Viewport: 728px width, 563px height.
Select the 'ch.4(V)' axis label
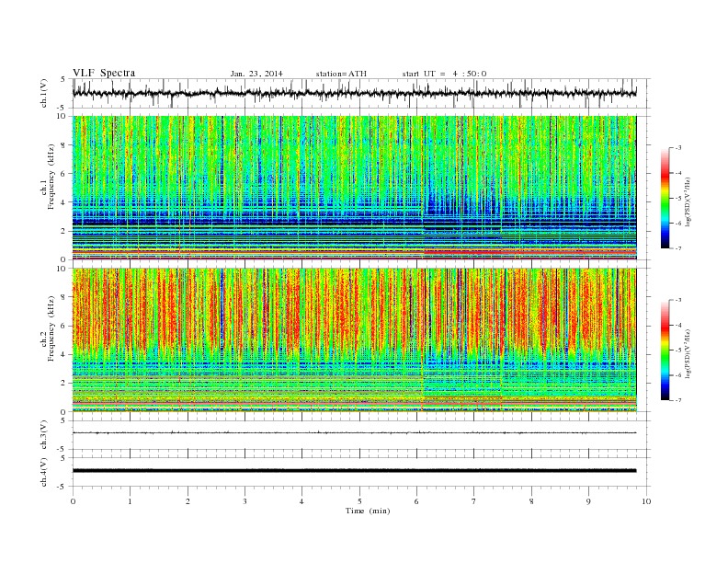coord(44,473)
